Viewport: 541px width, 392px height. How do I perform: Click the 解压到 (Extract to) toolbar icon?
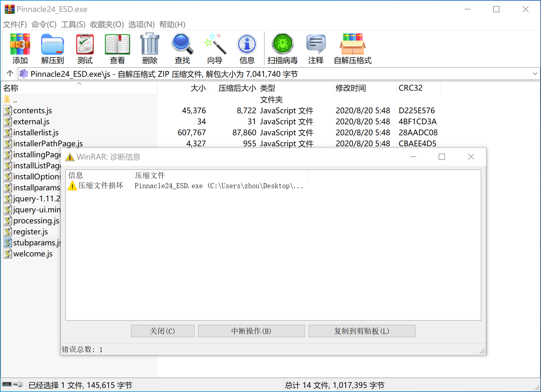52,44
